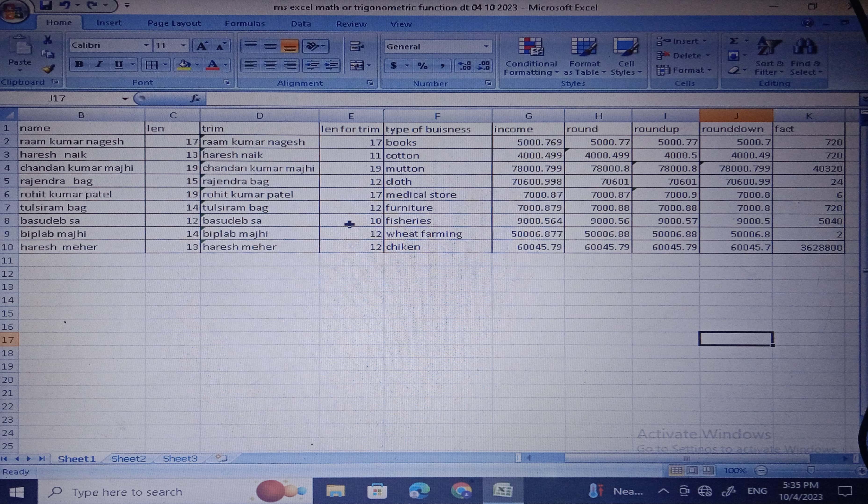The width and height of the screenshot is (868, 504).
Task: Click the Insert Function fx icon
Action: 195,99
